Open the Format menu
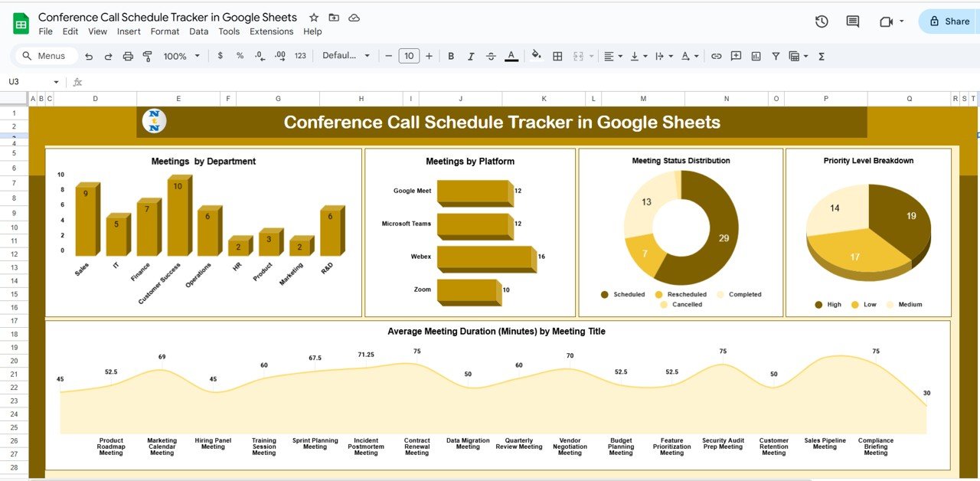Screen dimensions: 980x481 pos(165,31)
